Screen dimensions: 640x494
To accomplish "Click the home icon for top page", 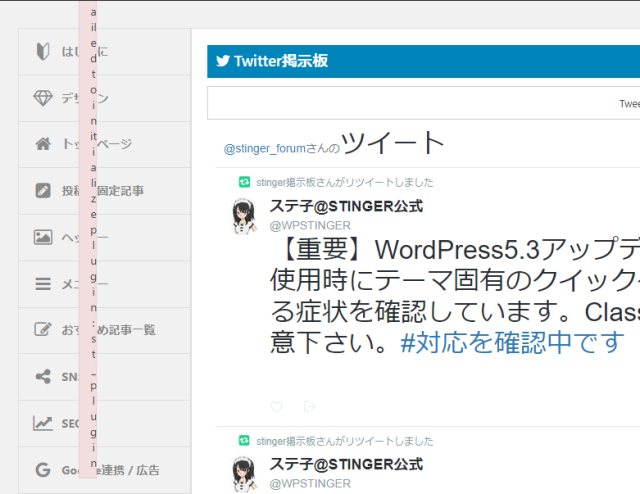I will (x=43, y=144).
